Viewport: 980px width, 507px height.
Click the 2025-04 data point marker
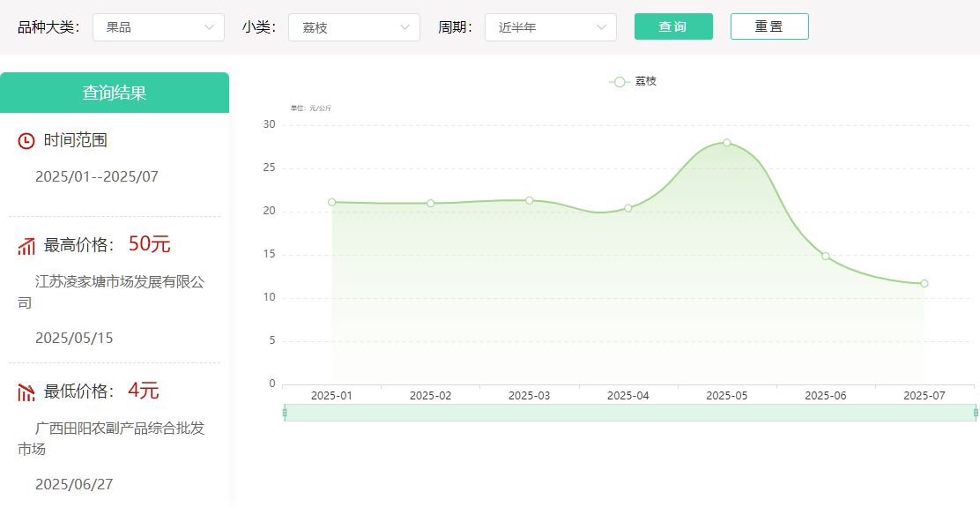click(628, 208)
